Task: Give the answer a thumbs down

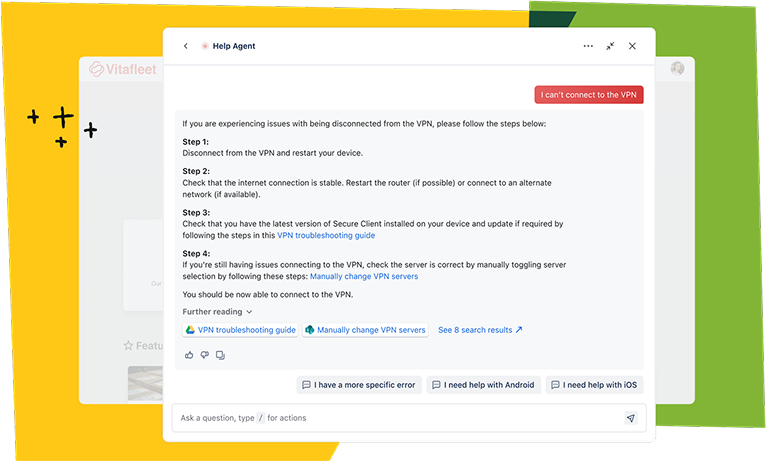Action: pos(204,354)
